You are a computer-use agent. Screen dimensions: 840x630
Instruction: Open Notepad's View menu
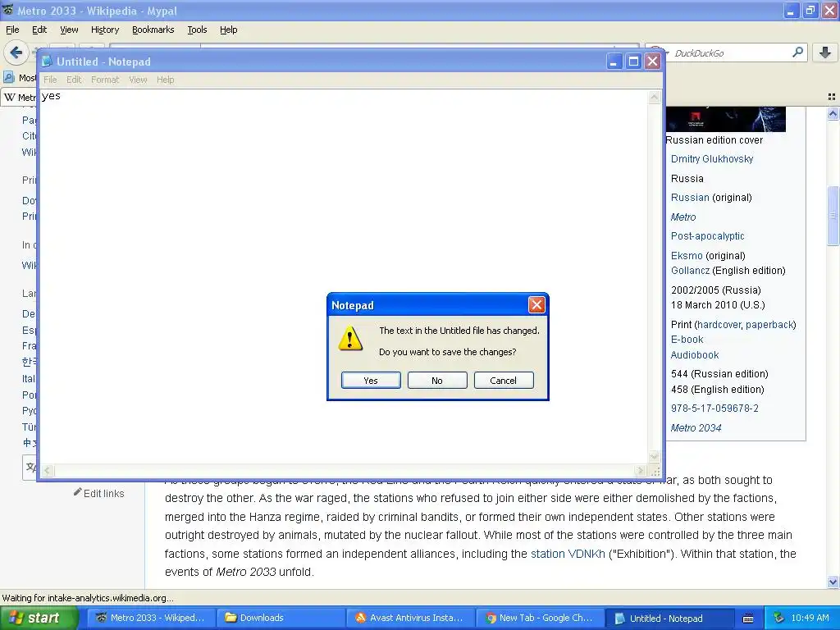click(138, 80)
